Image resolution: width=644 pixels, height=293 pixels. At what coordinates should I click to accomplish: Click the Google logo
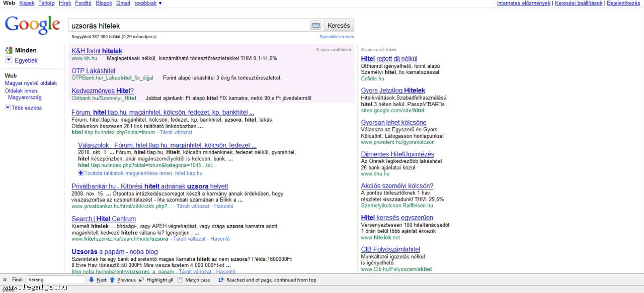tap(32, 24)
